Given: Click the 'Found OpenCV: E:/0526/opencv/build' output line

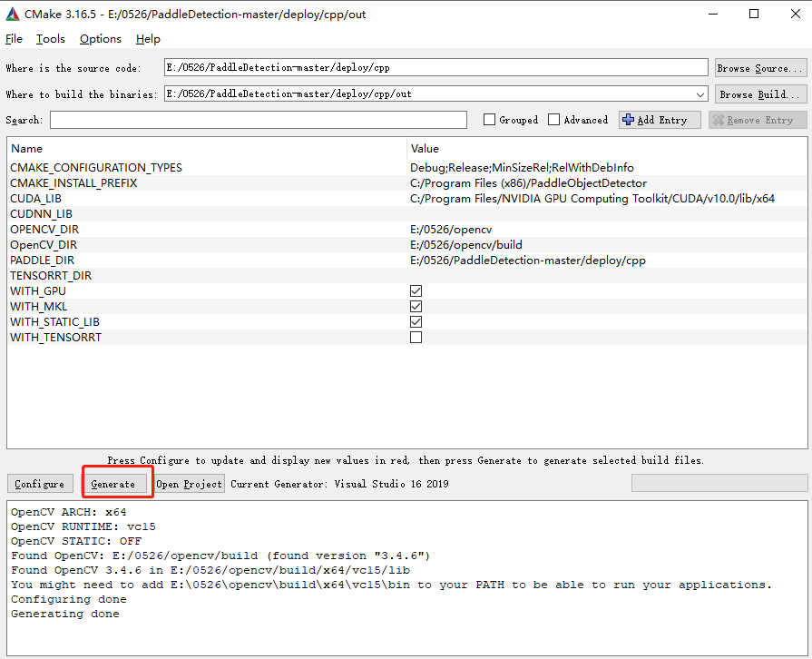Looking at the screenshot, I should coord(220,556).
